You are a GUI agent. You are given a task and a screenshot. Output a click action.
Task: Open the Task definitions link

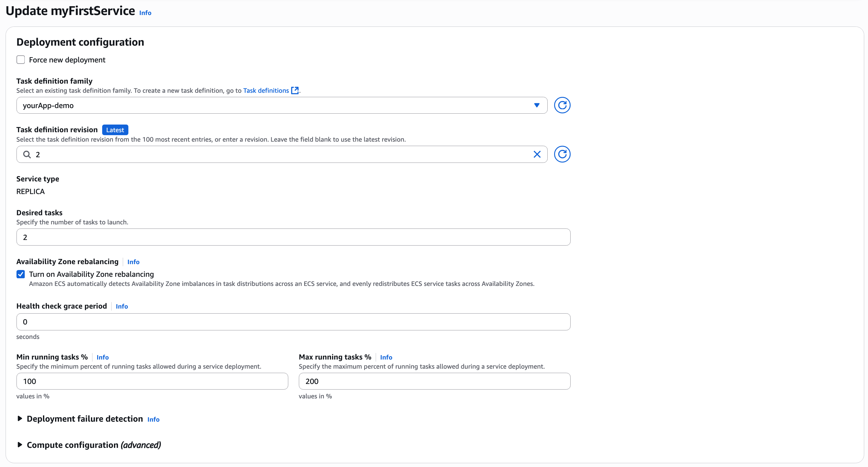pyautogui.click(x=266, y=90)
